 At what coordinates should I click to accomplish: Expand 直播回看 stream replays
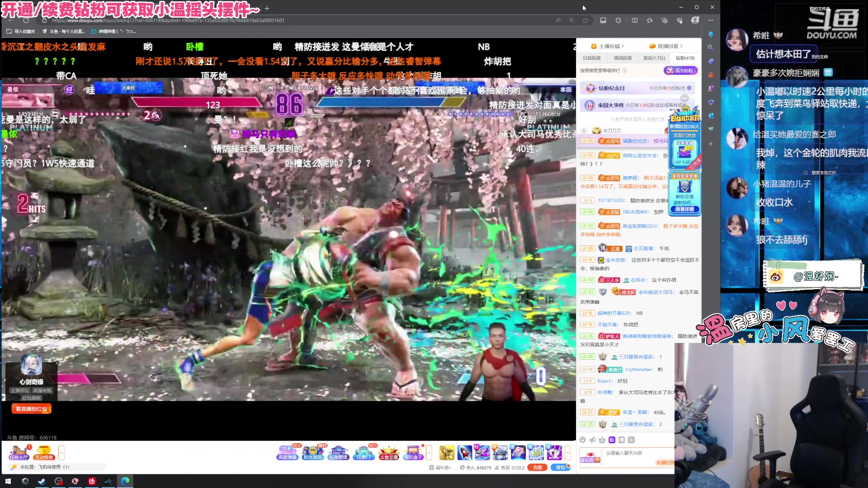tap(666, 46)
